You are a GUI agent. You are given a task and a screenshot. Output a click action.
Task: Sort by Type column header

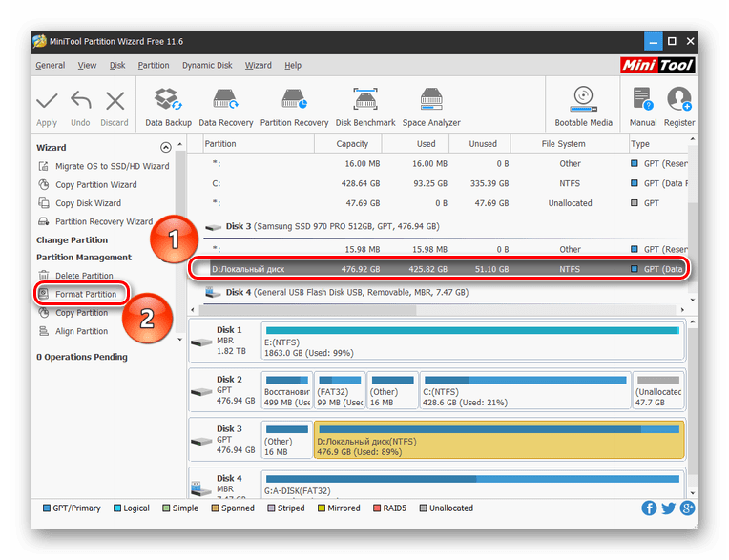(x=658, y=144)
